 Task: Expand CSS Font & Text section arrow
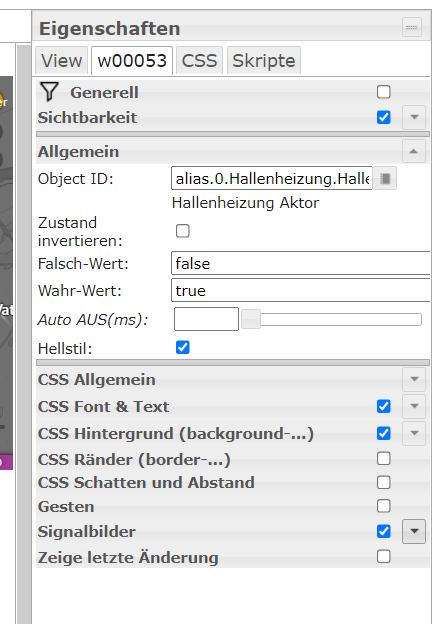point(414,406)
